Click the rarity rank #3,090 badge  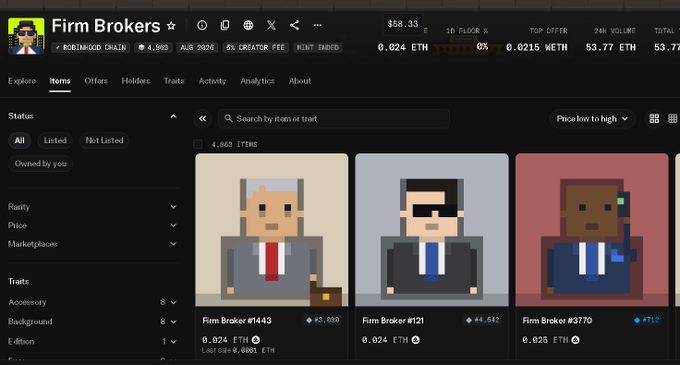[323, 320]
